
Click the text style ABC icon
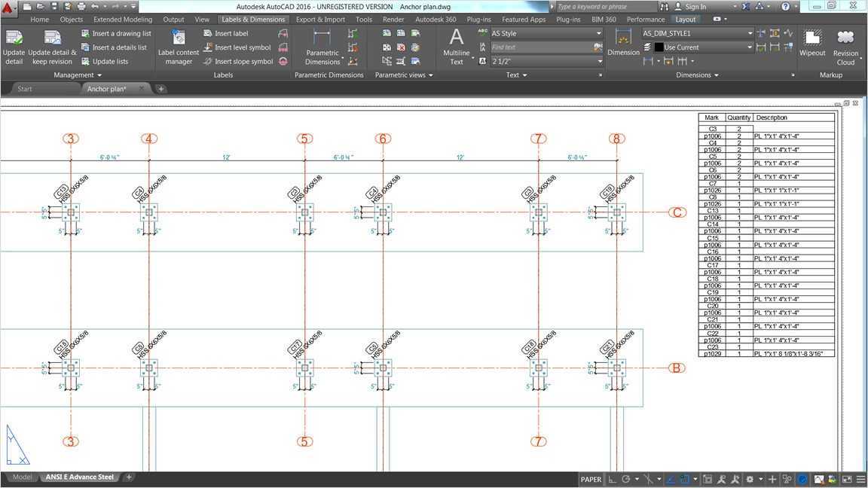483,33
